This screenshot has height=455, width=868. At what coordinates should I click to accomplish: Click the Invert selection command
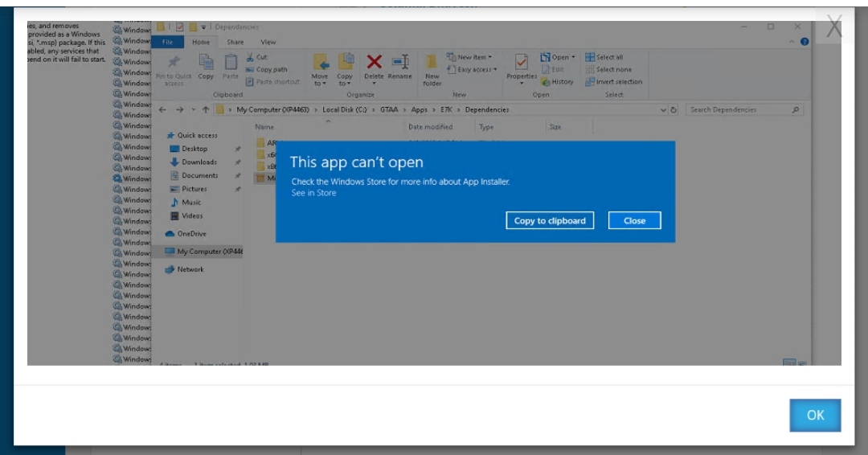614,82
